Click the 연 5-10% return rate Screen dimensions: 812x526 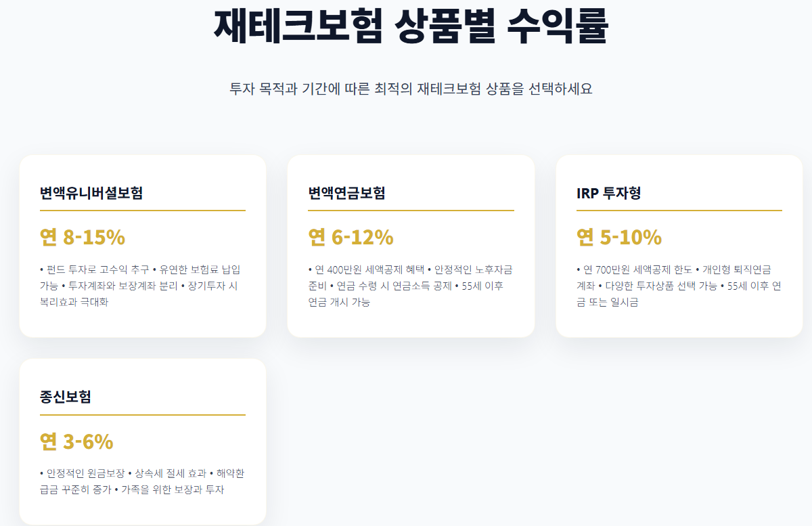click(x=618, y=238)
